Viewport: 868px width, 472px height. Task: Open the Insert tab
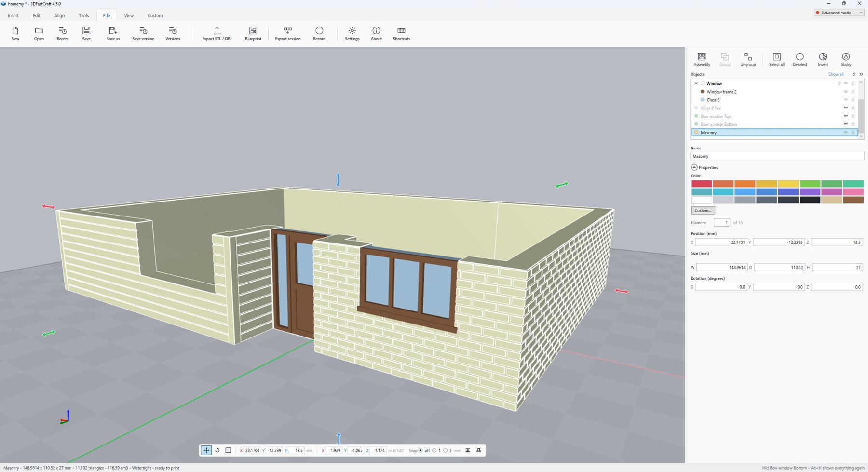point(13,16)
